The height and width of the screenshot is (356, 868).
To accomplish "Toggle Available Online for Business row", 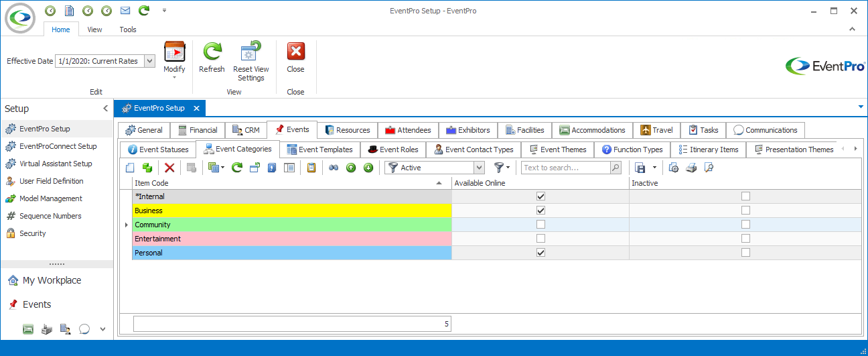I will [541, 211].
